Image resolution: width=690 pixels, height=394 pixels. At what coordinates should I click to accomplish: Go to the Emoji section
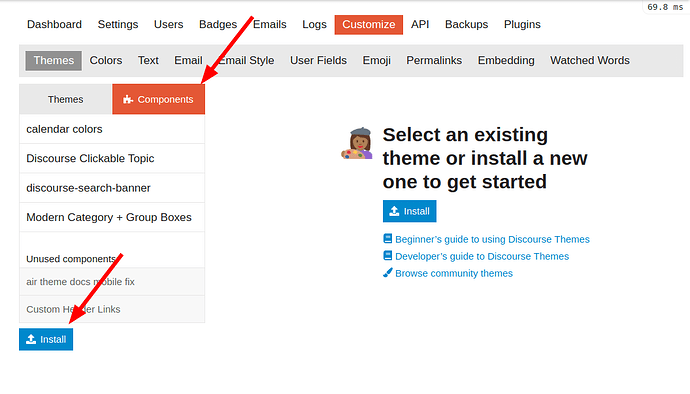point(376,60)
